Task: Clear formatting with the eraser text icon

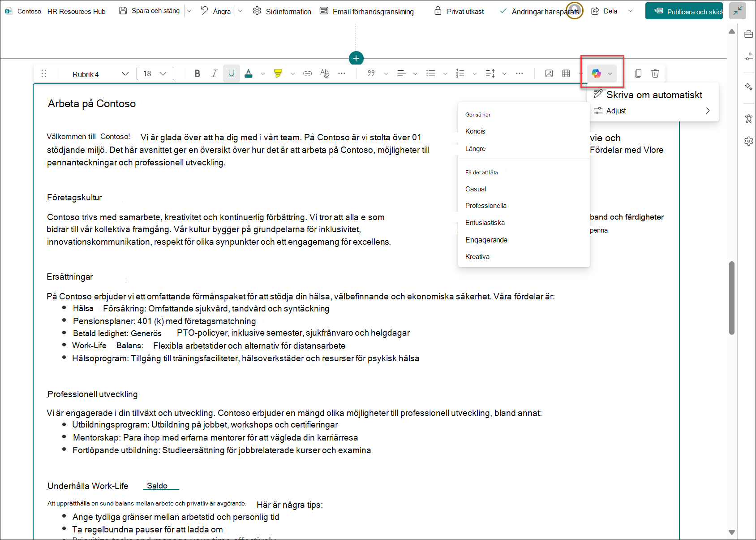Action: [325, 73]
